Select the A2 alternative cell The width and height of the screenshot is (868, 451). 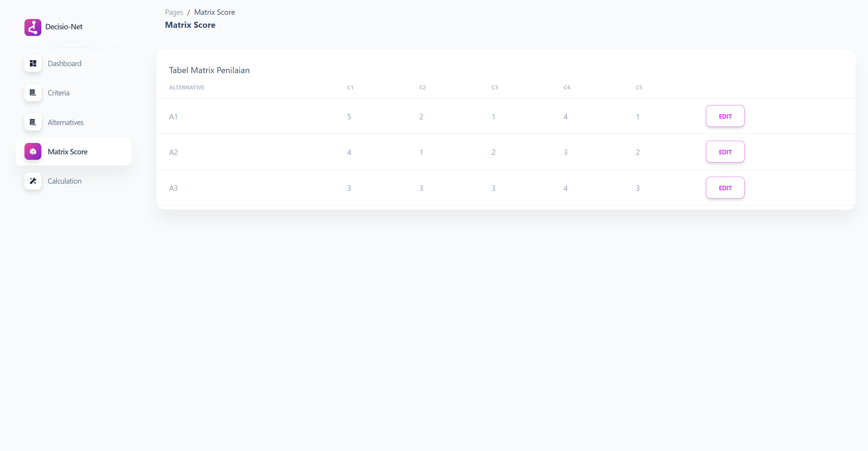click(173, 152)
